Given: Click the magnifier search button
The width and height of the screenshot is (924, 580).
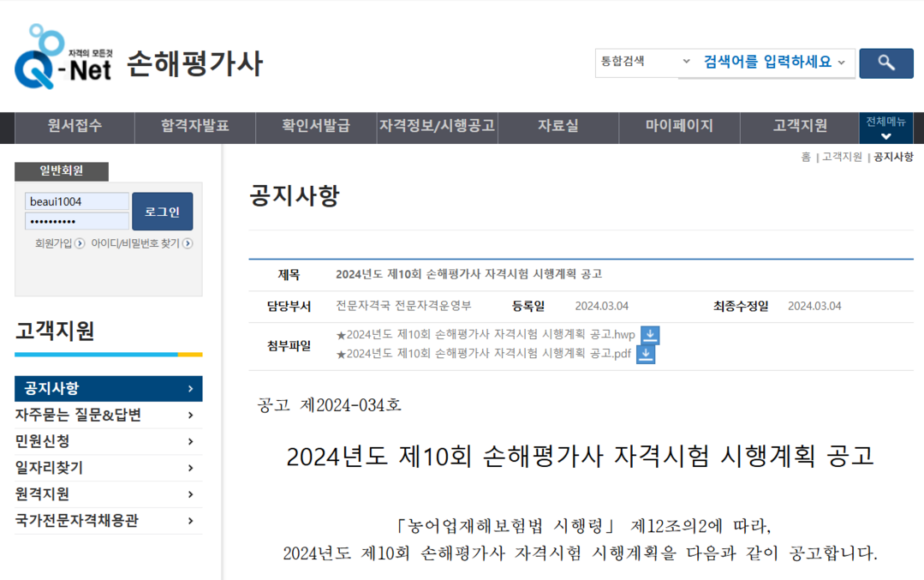Looking at the screenshot, I should [x=885, y=63].
